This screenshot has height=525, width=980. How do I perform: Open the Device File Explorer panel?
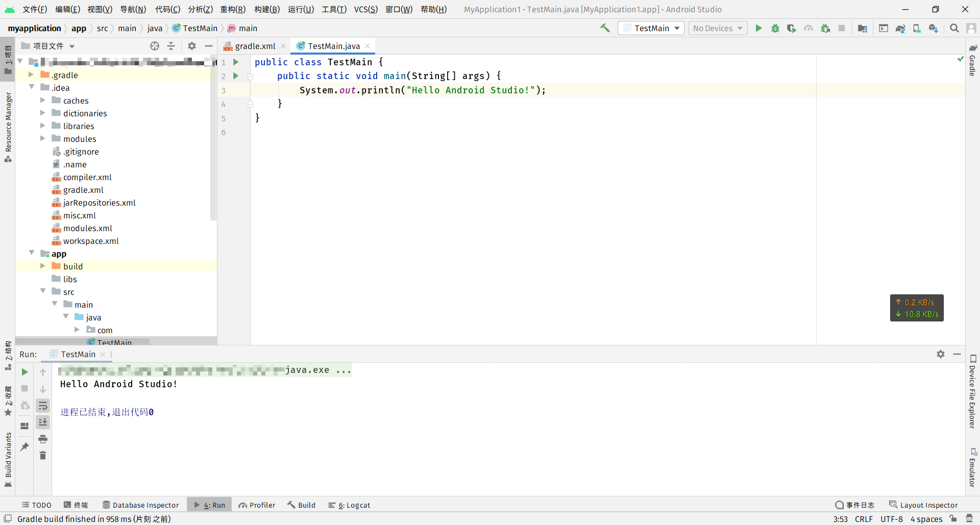coord(972,392)
